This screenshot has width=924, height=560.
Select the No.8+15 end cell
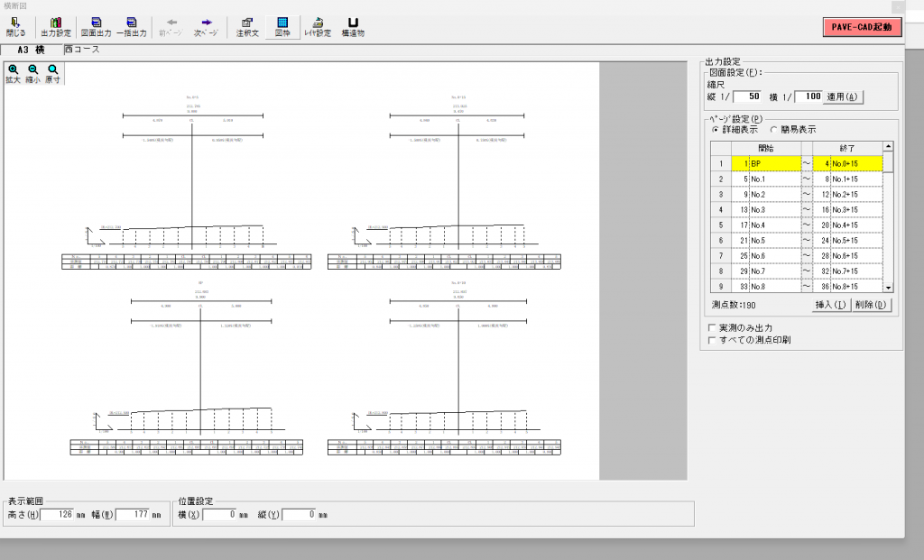pos(847,286)
